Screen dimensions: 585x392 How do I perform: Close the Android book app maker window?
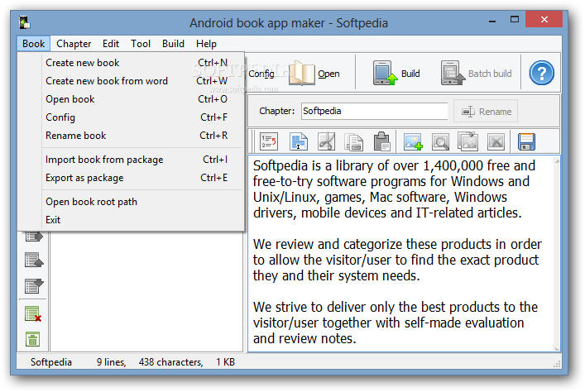[x=544, y=19]
